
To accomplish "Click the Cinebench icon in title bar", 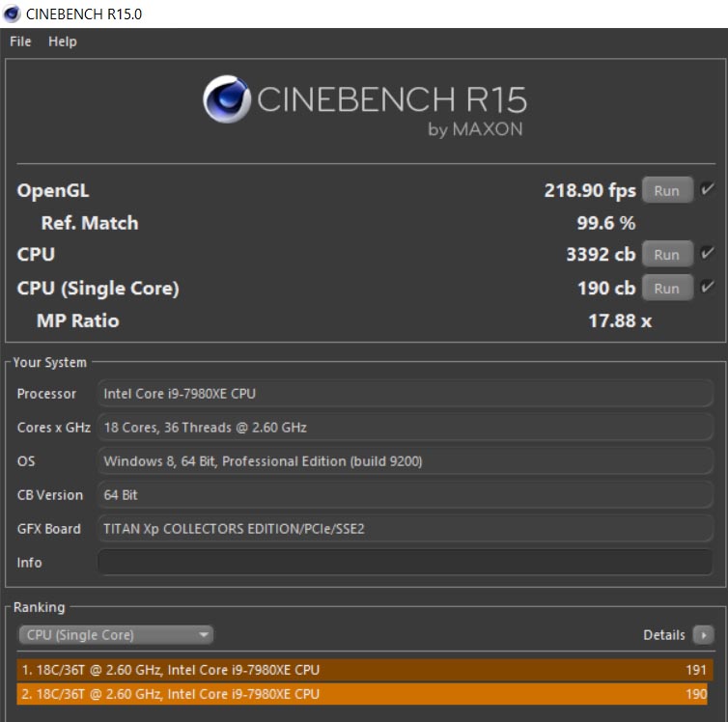I will pos(12,14).
